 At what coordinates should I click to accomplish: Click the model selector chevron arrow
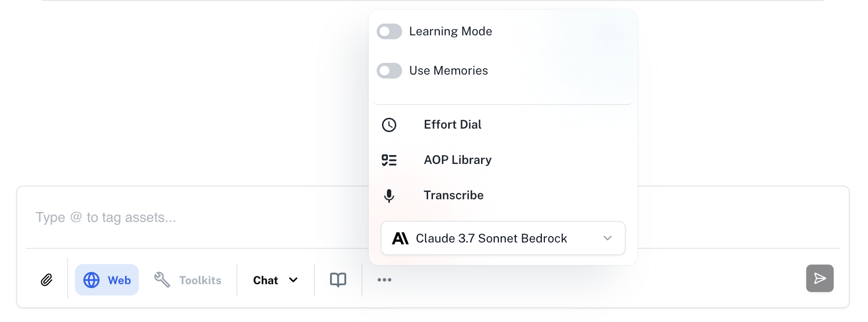tap(608, 238)
